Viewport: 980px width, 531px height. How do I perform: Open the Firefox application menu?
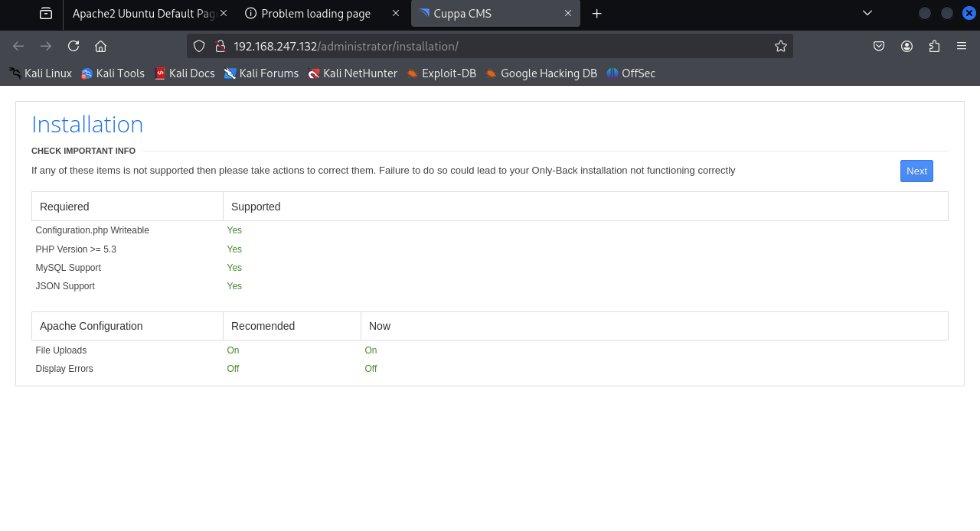(x=962, y=46)
